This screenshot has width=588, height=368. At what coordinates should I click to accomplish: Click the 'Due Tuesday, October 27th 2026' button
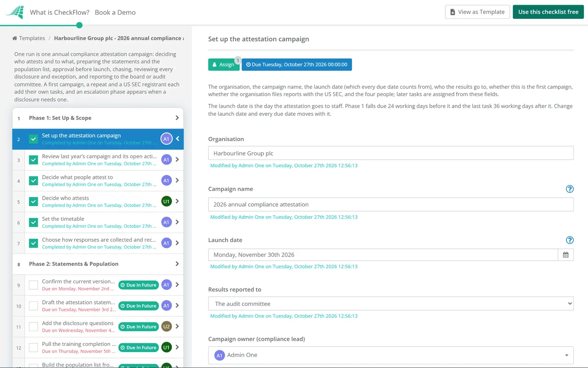(x=297, y=65)
